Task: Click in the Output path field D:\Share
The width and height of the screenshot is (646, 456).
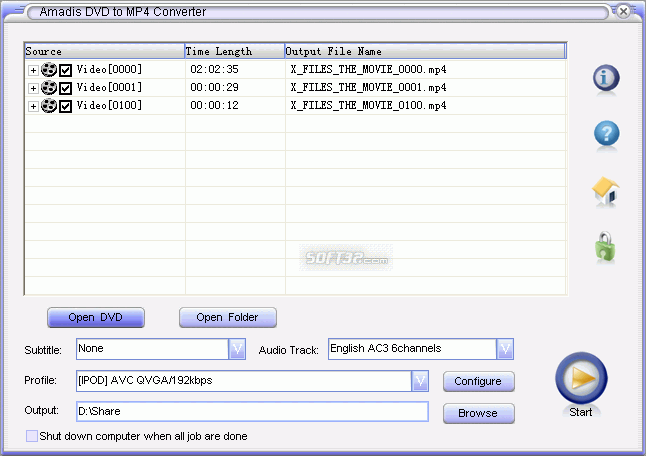Action: click(252, 412)
